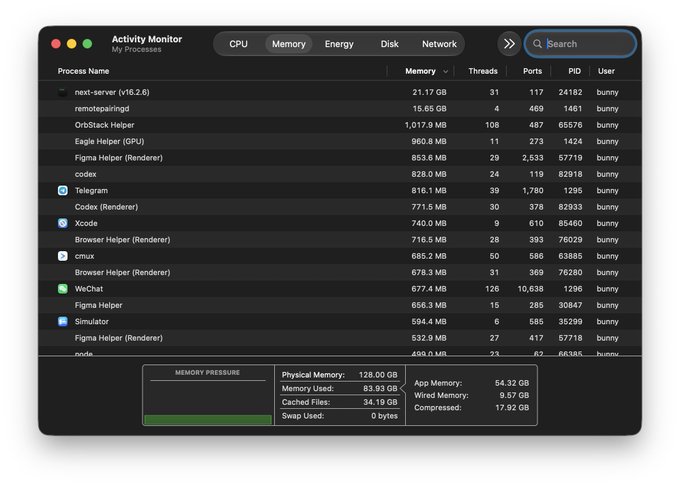Click PID 65576 for OrbStack Helper
The width and height of the screenshot is (680, 486).
pos(570,125)
